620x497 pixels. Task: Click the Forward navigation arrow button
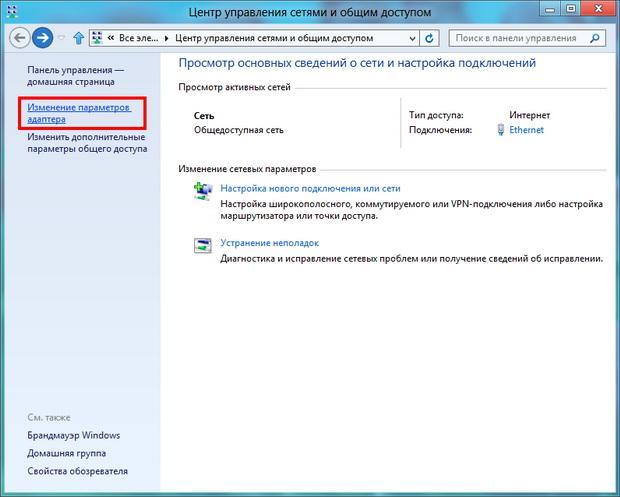[x=42, y=38]
